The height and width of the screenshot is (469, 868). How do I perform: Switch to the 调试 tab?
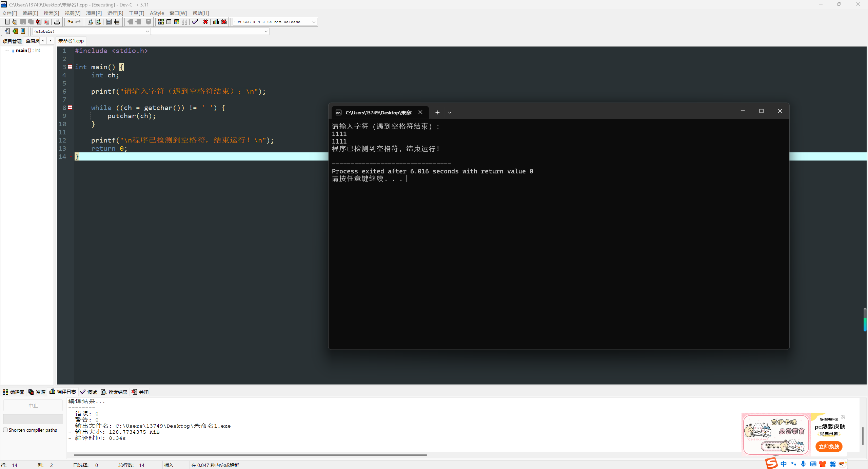[x=89, y=392]
